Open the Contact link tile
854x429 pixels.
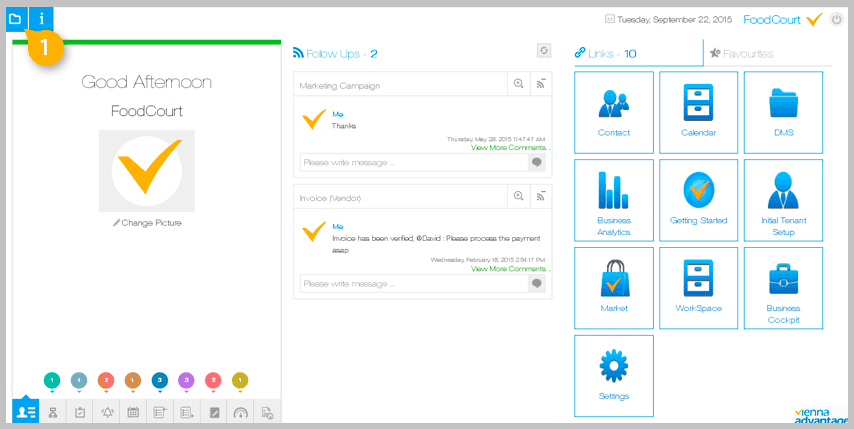click(x=614, y=112)
